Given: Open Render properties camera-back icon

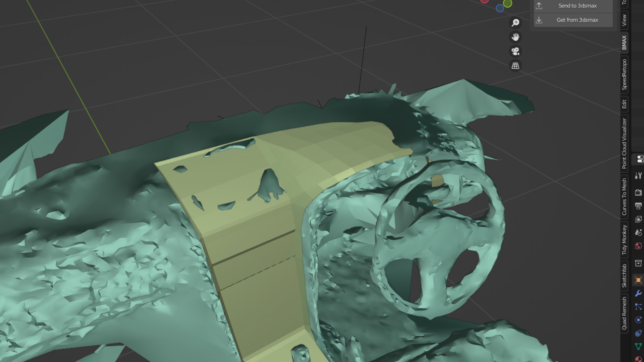Looking at the screenshot, I should click(638, 192).
